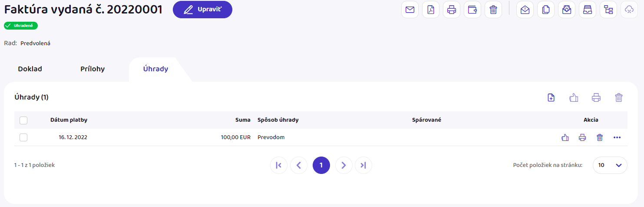Print the 100,00 EUR payment row
Image resolution: width=644 pixels, height=207 pixels.
pos(582,137)
